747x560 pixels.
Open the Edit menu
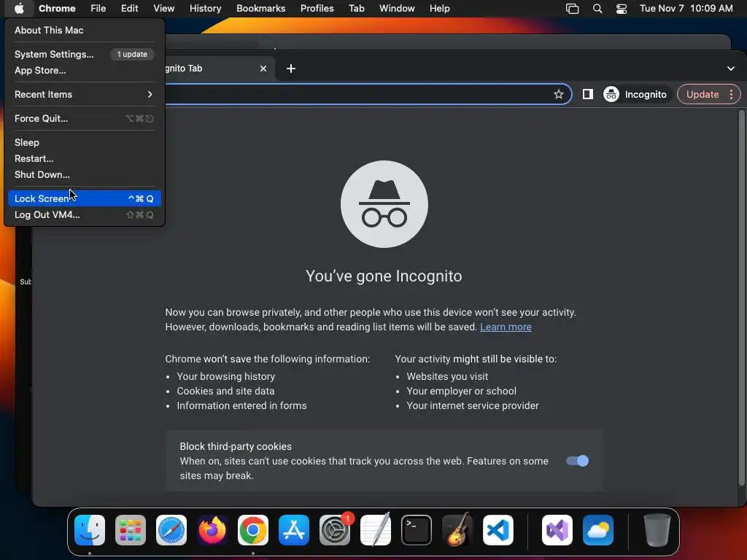129,9
